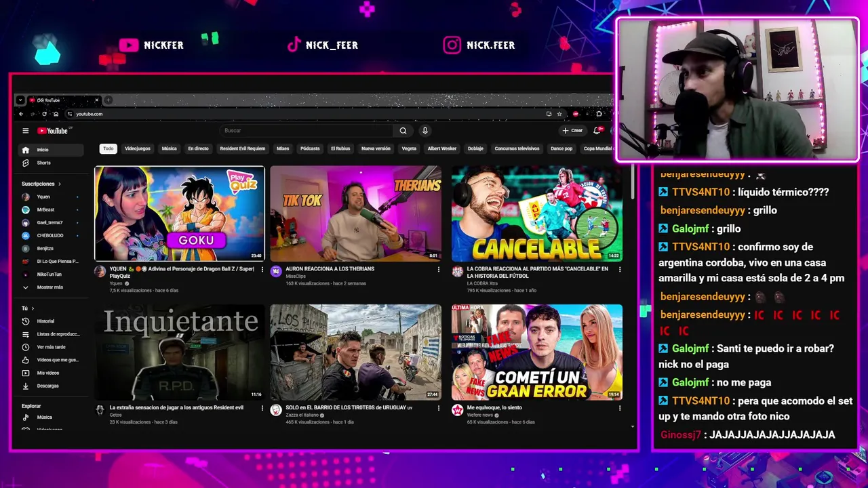Open Mis videos in sidebar
Screen dimensions: 868x488
(51, 373)
